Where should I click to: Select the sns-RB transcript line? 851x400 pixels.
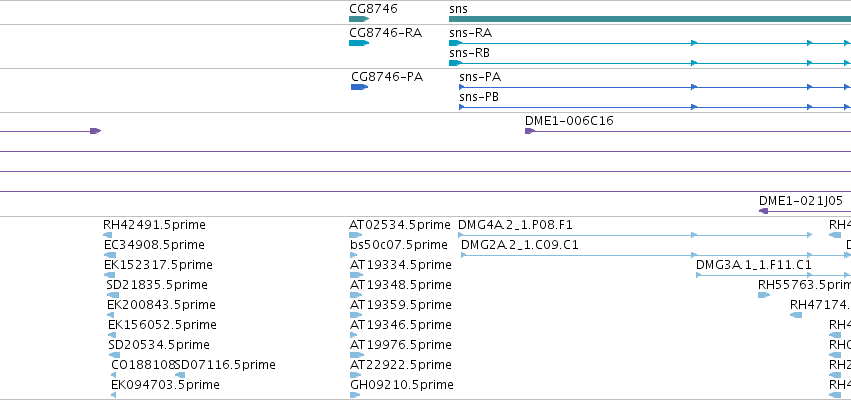pos(650,63)
